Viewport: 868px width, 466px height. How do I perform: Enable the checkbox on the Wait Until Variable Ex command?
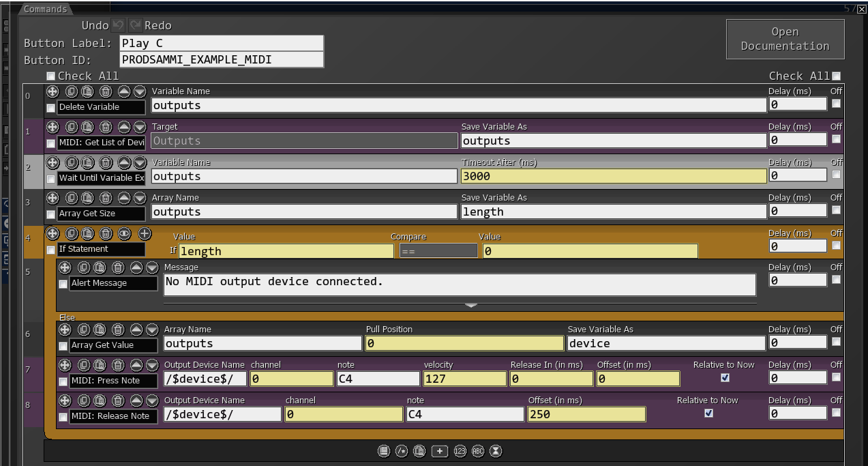point(50,179)
